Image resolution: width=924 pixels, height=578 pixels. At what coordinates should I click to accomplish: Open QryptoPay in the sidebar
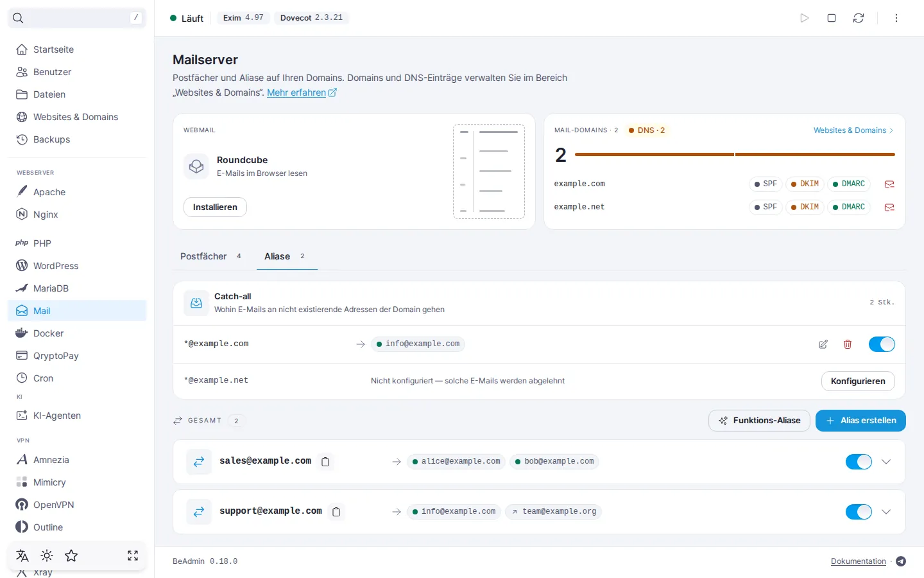tap(77, 356)
